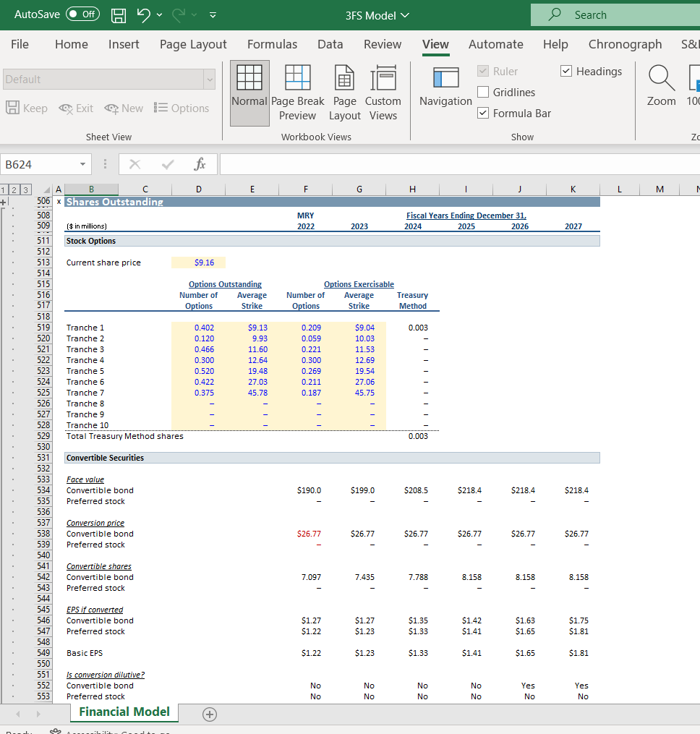Viewport: 700px width, 734px height.
Task: Enable the Gridlines checkbox
Action: [x=484, y=93]
